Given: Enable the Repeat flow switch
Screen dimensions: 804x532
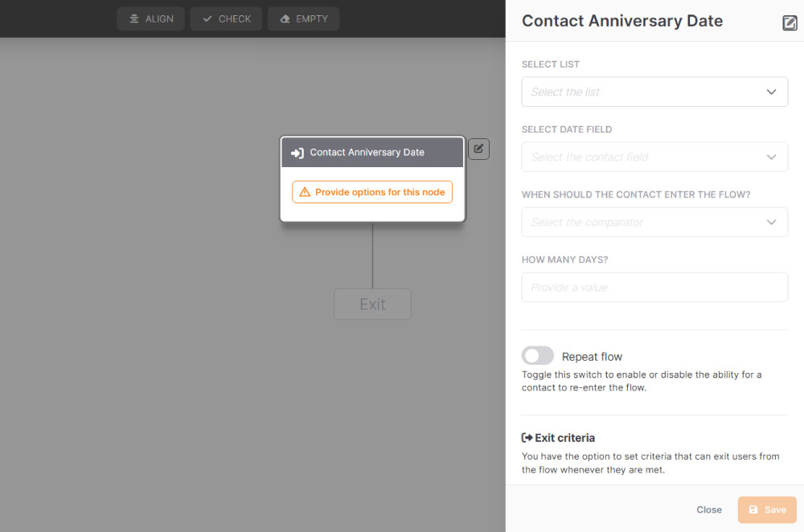Looking at the screenshot, I should 537,356.
